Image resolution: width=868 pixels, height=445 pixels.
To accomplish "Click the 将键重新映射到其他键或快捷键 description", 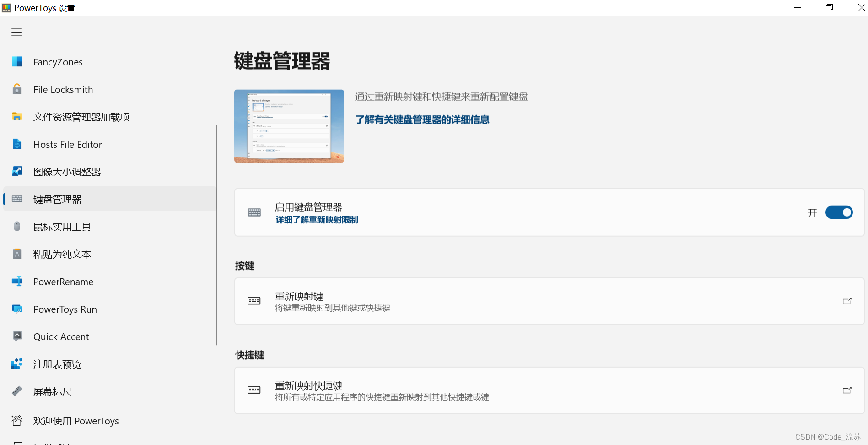I will point(333,308).
